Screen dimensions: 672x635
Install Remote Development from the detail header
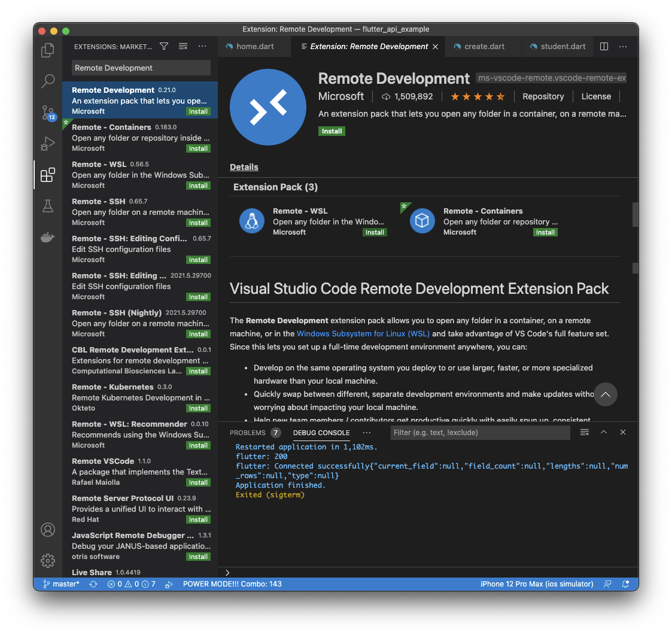pyautogui.click(x=332, y=131)
